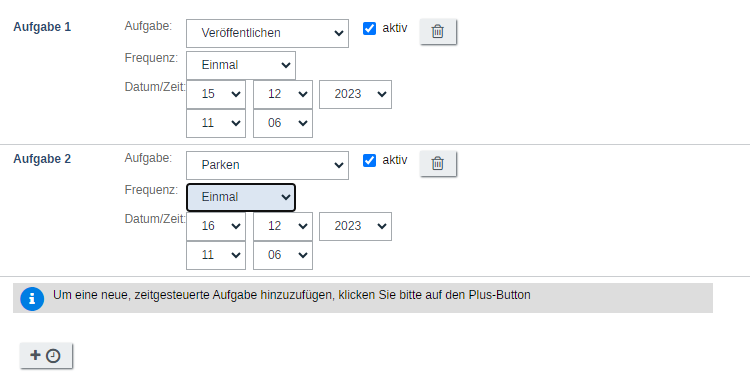Uncheck aktiv checkbox for Aufgabe 1
Screen dimensions: 750x383
click(369, 28)
